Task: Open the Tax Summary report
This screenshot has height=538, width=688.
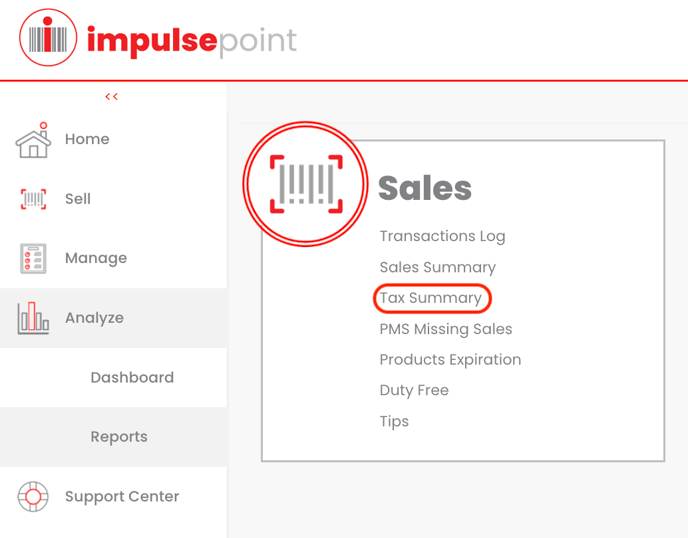Action: point(431,298)
